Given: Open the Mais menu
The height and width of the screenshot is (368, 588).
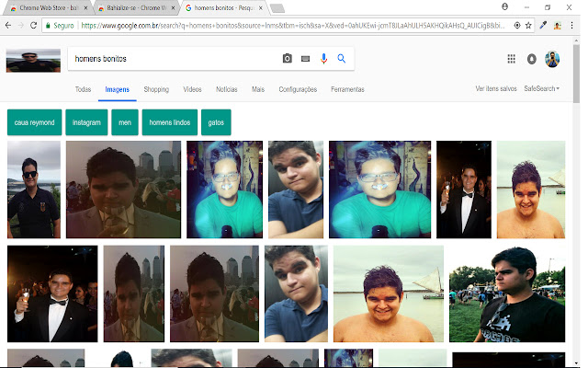Looking at the screenshot, I should pos(258,89).
